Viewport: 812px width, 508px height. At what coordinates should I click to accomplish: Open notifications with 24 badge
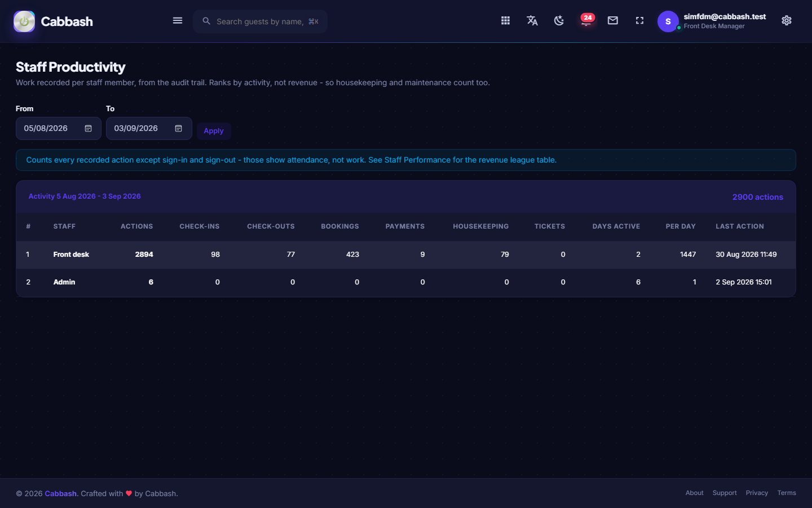(586, 20)
